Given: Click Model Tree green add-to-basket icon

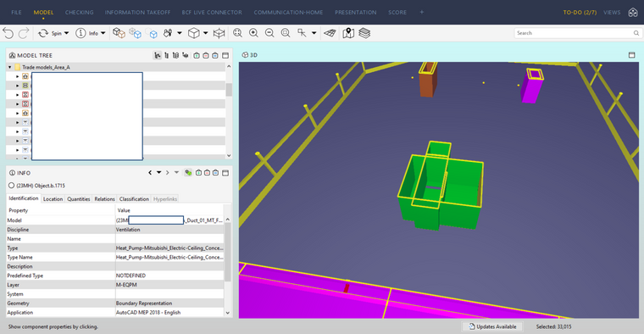Looking at the screenshot, I should tap(197, 55).
